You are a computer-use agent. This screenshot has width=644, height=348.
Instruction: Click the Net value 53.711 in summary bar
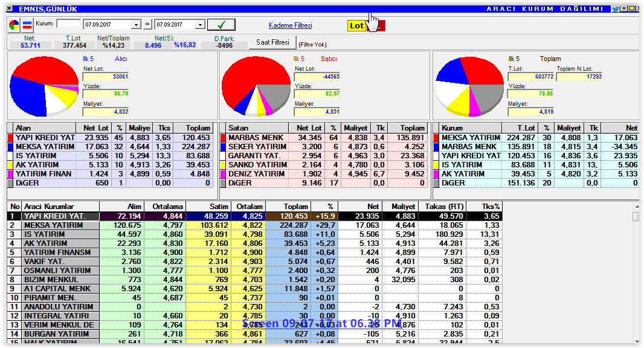pos(30,45)
